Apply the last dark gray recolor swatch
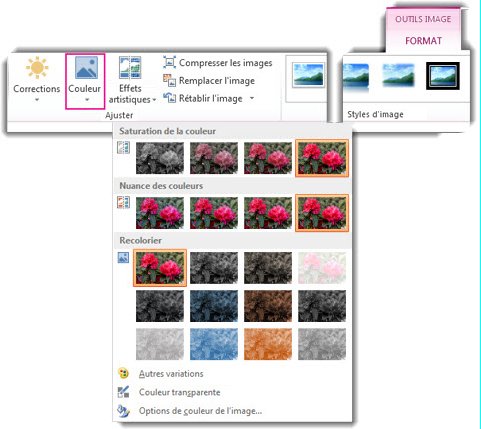This screenshot has height=429, width=481. (x=322, y=306)
